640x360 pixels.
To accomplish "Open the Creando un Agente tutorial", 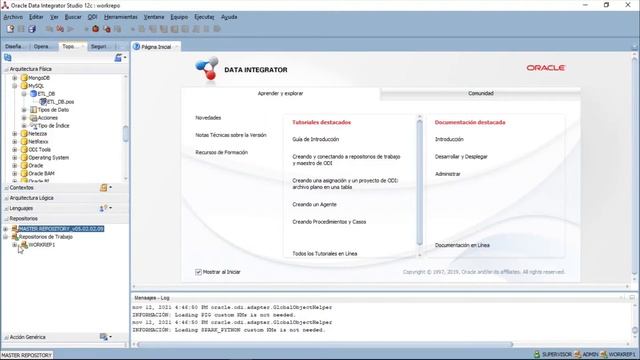I will (x=314, y=204).
